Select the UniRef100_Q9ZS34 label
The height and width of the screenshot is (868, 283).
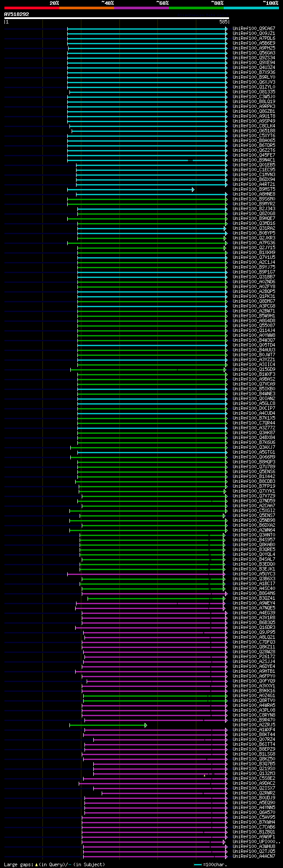coord(254,58)
